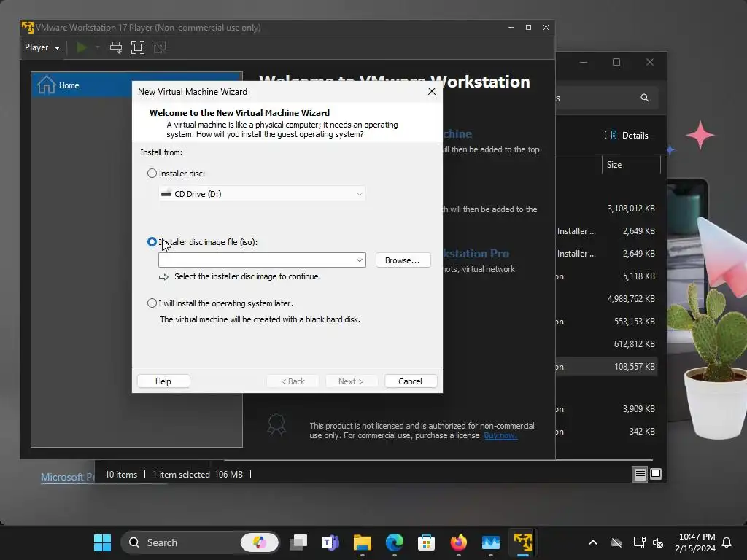Open the ISO image path combo box
The image size is (747, 560).
pos(262,260)
